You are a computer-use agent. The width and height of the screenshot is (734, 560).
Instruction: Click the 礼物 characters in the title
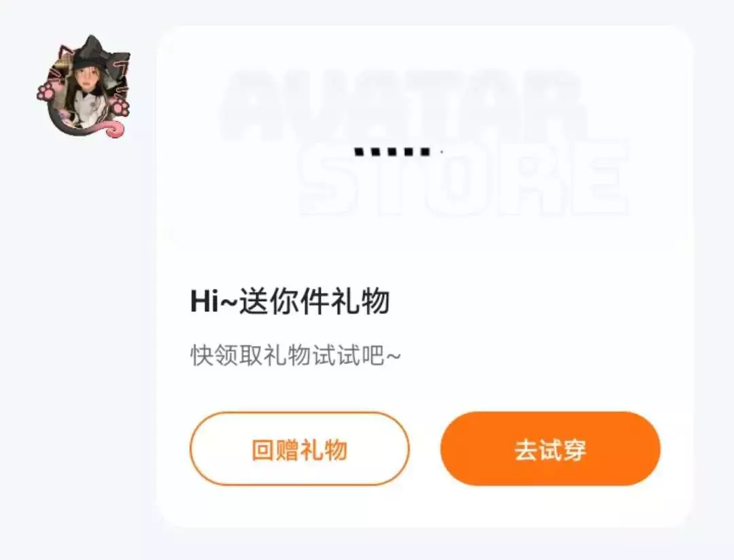pyautogui.click(x=360, y=301)
